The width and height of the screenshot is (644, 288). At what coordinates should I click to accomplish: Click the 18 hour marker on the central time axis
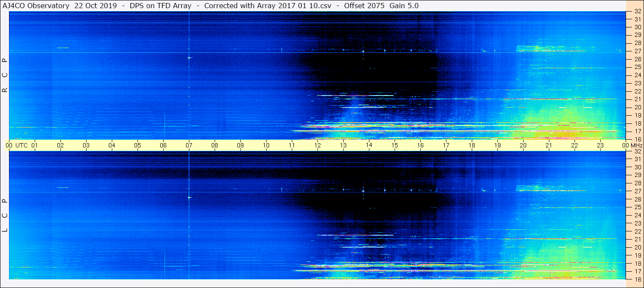(x=472, y=145)
